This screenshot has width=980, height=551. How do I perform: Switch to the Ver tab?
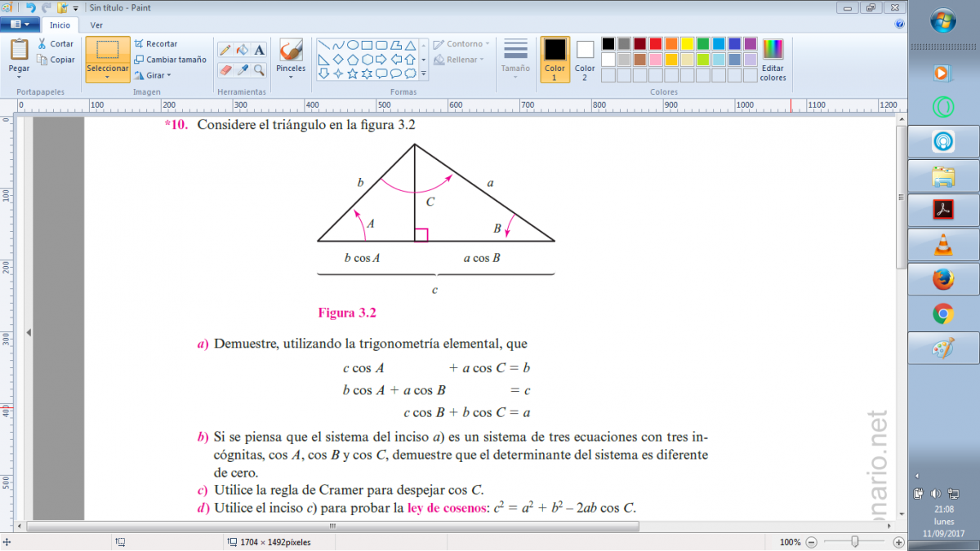tap(96, 25)
